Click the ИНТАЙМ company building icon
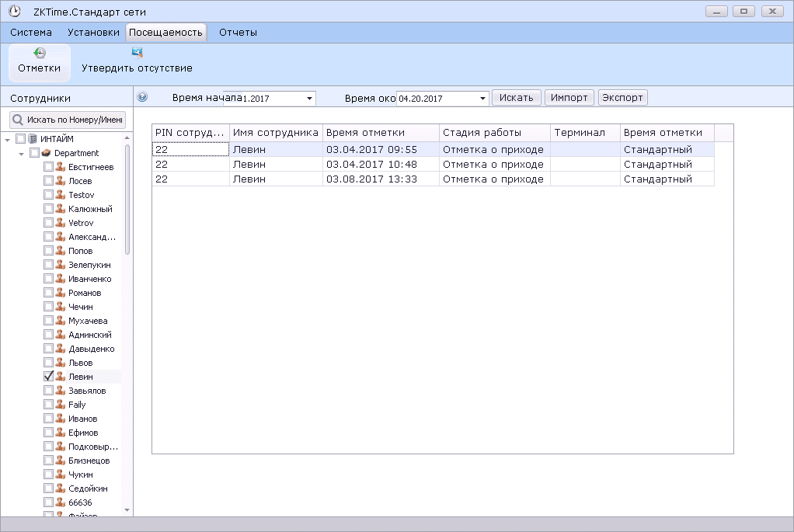Image resolution: width=794 pixels, height=532 pixels. (x=33, y=139)
